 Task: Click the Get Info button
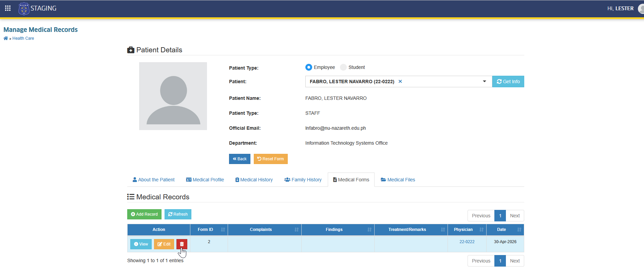[x=508, y=82]
